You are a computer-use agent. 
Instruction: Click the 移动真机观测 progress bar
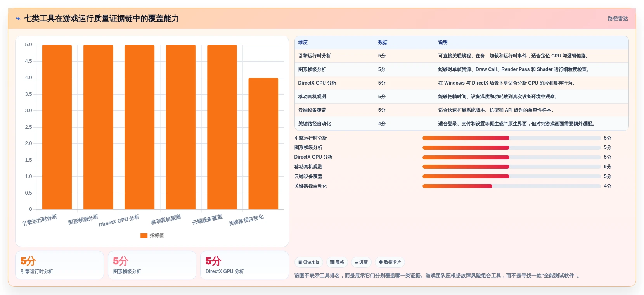point(511,167)
